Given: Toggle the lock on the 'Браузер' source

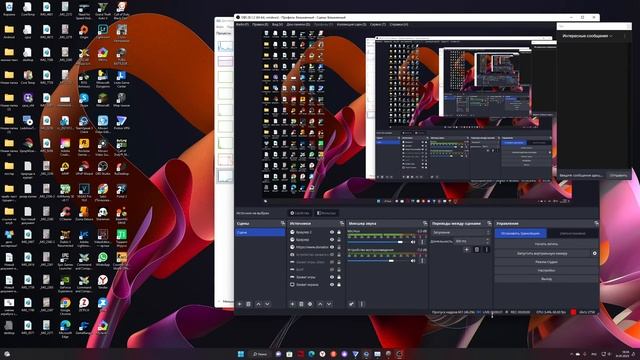Looking at the screenshot, I should pyautogui.click(x=339, y=240).
